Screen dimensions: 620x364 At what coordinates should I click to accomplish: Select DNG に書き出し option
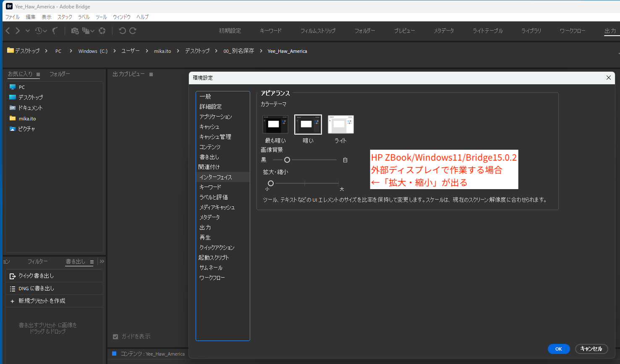(x=37, y=288)
